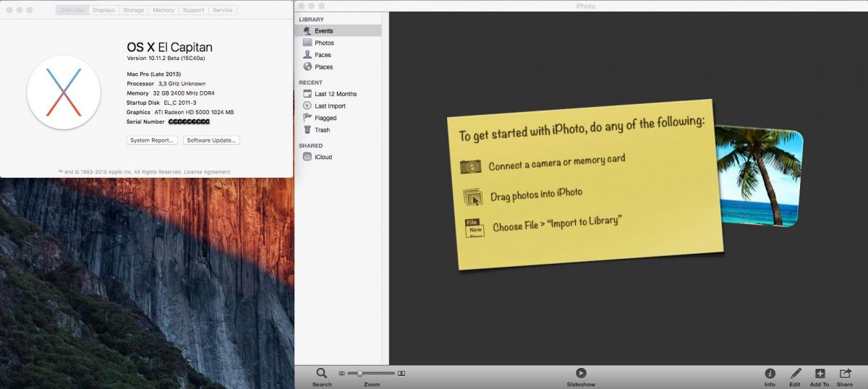Open the Share menu icon
Screen dimensions: 868x389
pos(845,373)
